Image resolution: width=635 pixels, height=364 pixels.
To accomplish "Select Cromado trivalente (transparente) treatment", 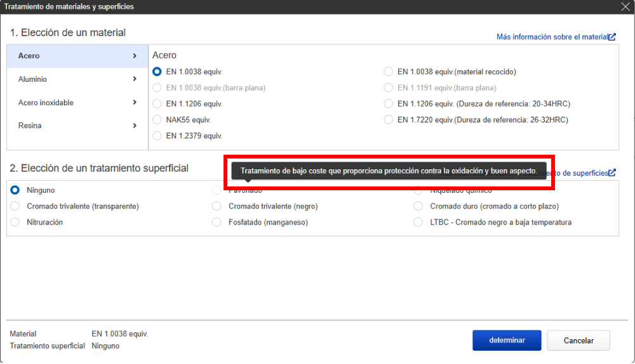I will tap(15, 206).
